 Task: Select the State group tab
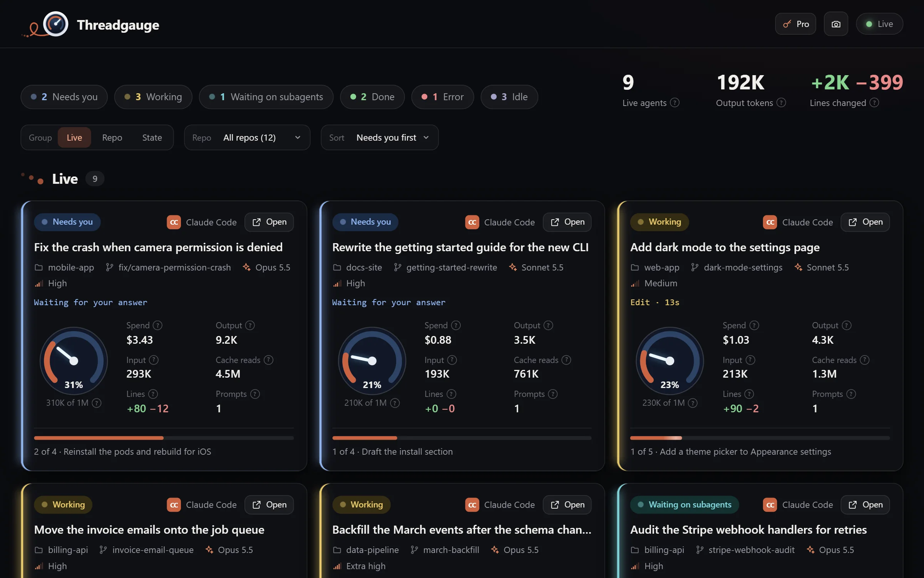click(x=152, y=138)
